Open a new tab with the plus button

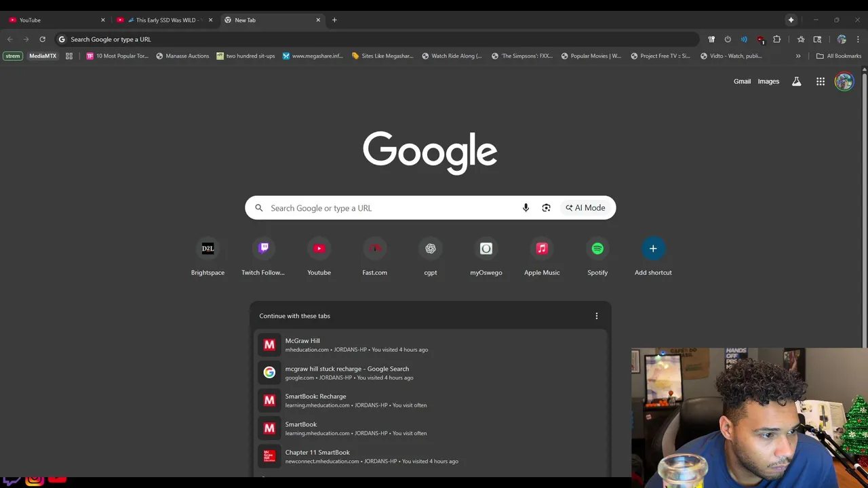(x=334, y=20)
